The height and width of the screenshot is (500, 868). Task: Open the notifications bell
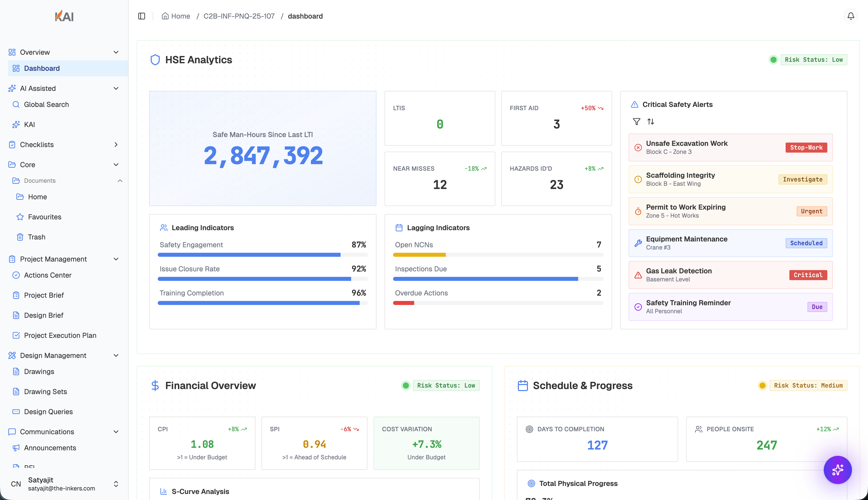pyautogui.click(x=850, y=16)
